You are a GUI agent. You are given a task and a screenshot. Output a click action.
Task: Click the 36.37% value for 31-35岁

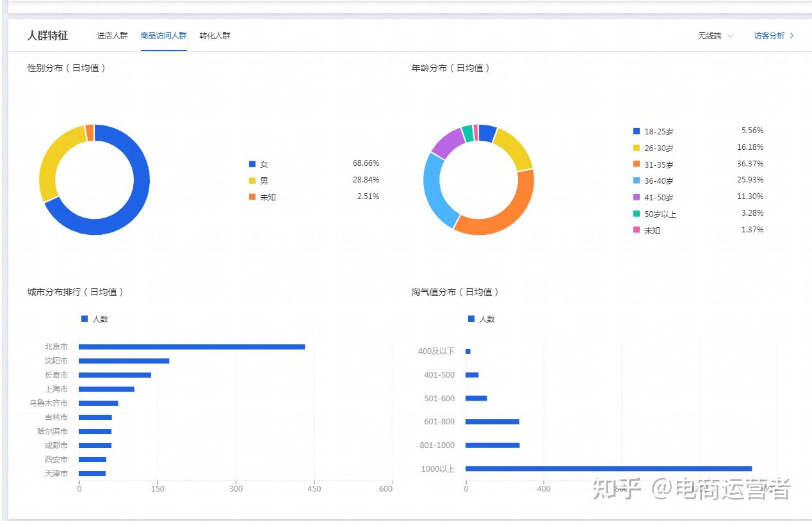pyautogui.click(x=750, y=164)
